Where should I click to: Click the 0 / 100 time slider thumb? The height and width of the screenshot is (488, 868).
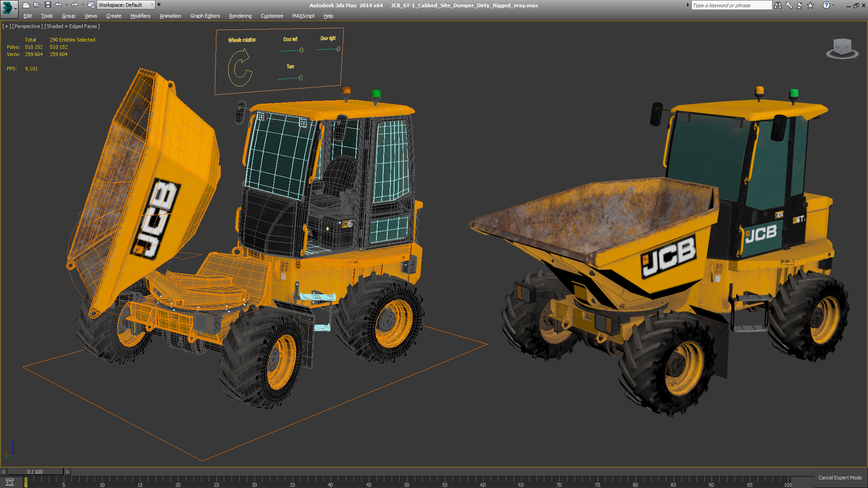pyautogui.click(x=35, y=472)
